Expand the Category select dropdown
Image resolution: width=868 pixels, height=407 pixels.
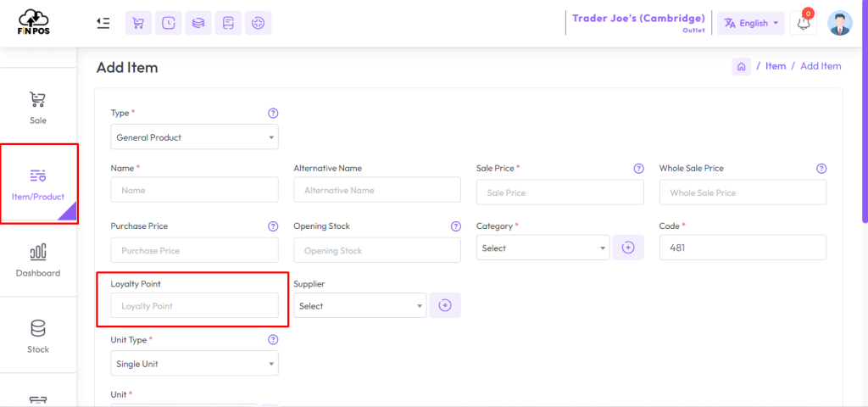[x=542, y=248]
